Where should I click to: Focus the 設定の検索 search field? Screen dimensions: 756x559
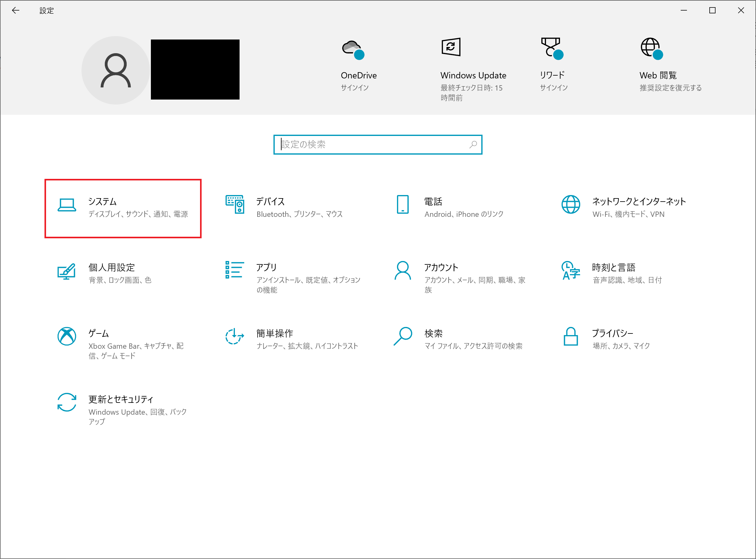point(378,145)
